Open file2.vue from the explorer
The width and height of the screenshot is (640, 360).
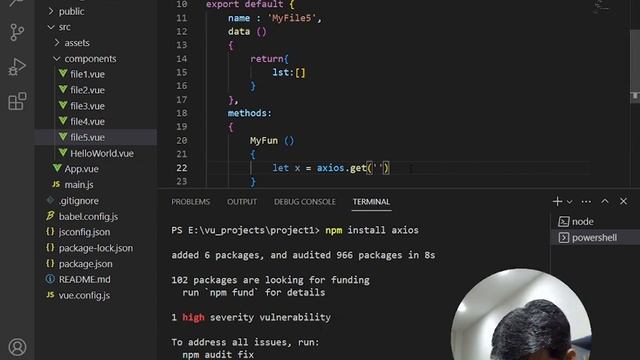click(x=87, y=90)
